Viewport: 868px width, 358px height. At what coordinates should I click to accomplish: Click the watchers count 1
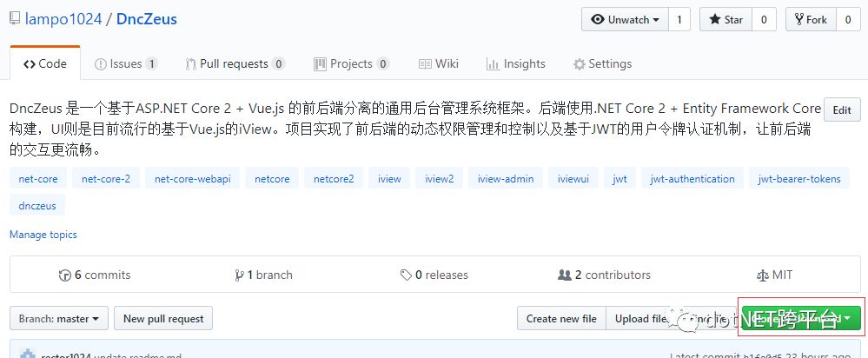point(679,20)
